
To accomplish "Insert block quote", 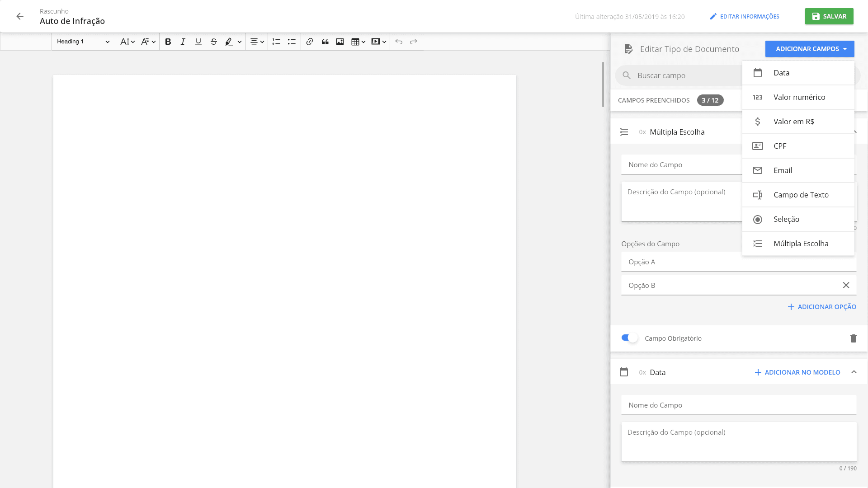I will [325, 42].
